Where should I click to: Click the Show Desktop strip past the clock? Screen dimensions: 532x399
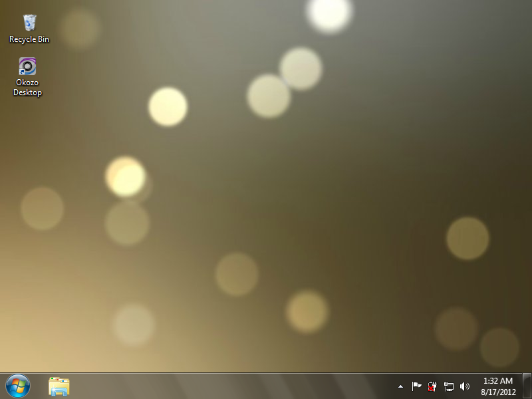(x=527, y=386)
